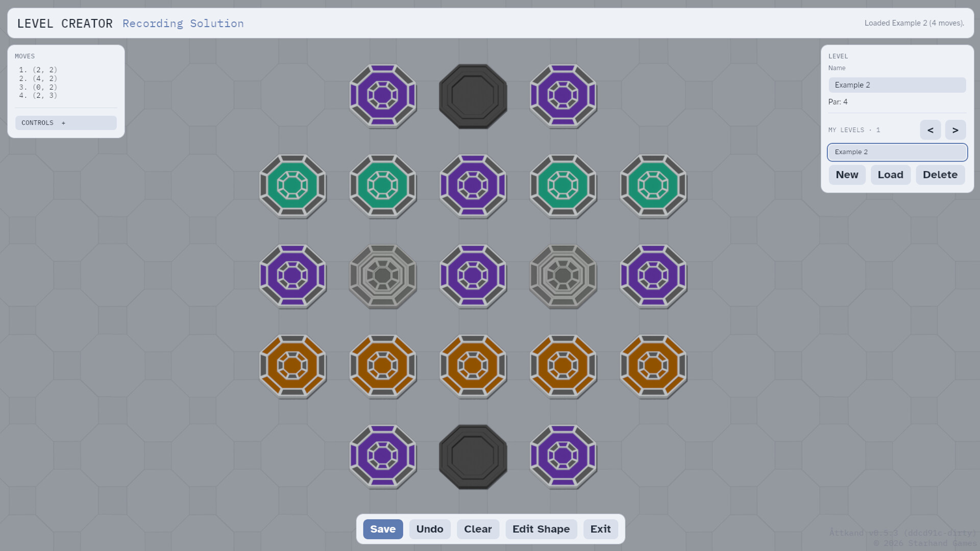Go to next level with > button
980x551 pixels.
pos(955,130)
